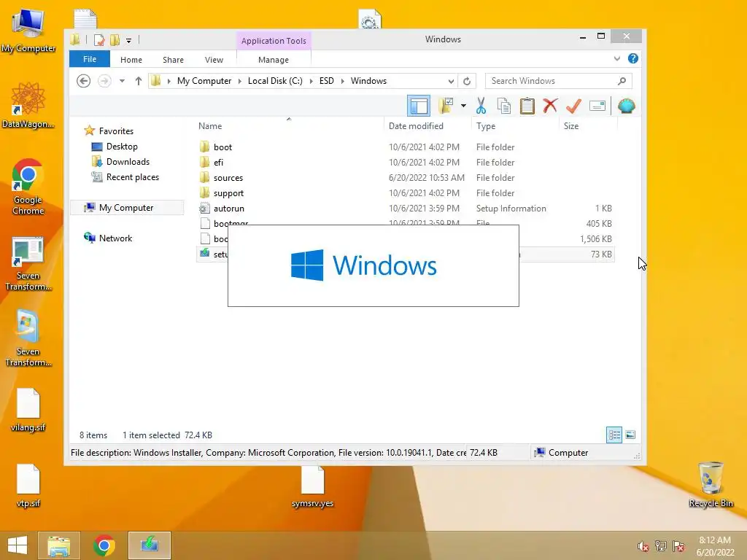
Task: Click Local Disk (C:) breadcrumb
Action: (x=275, y=81)
